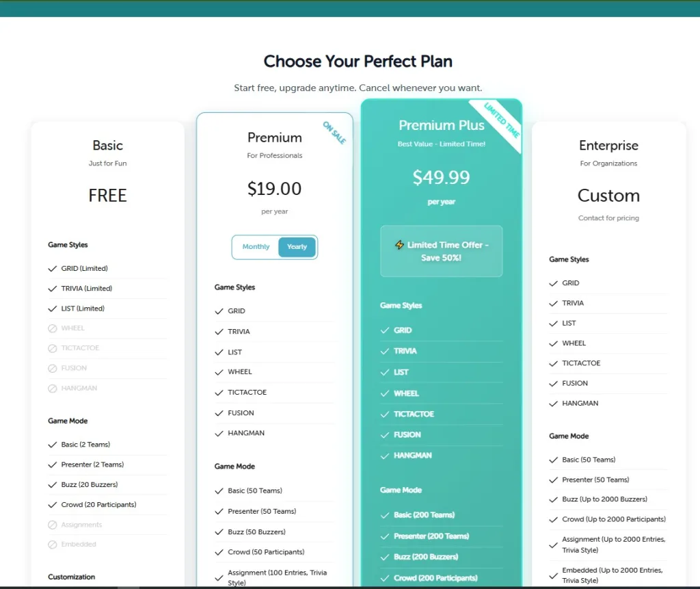Click the checkmark beside Buzz (Up to 2000 Buzzers)
This screenshot has width=700, height=589.
554,499
